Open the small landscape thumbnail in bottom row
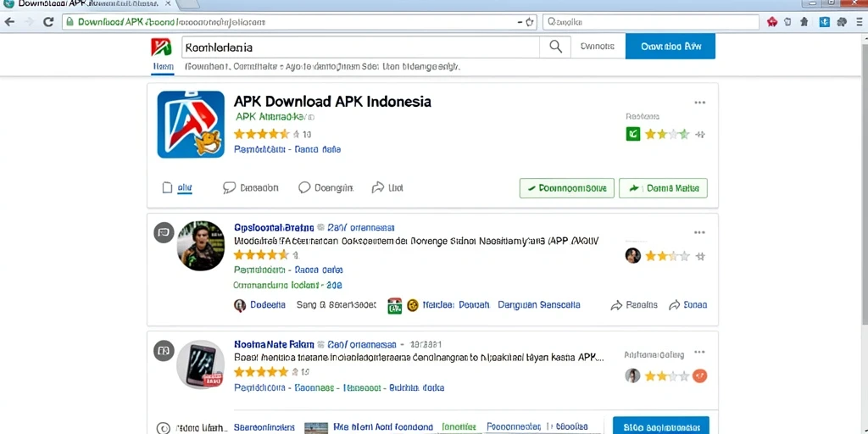This screenshot has width=868, height=434. click(x=316, y=428)
